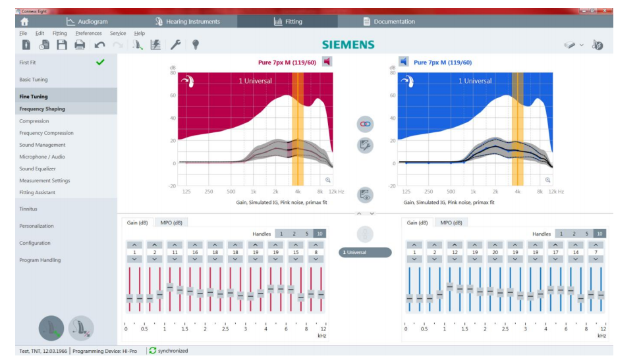This screenshot has height=364, width=641.
Task: Open the File menu
Action: (23, 33)
